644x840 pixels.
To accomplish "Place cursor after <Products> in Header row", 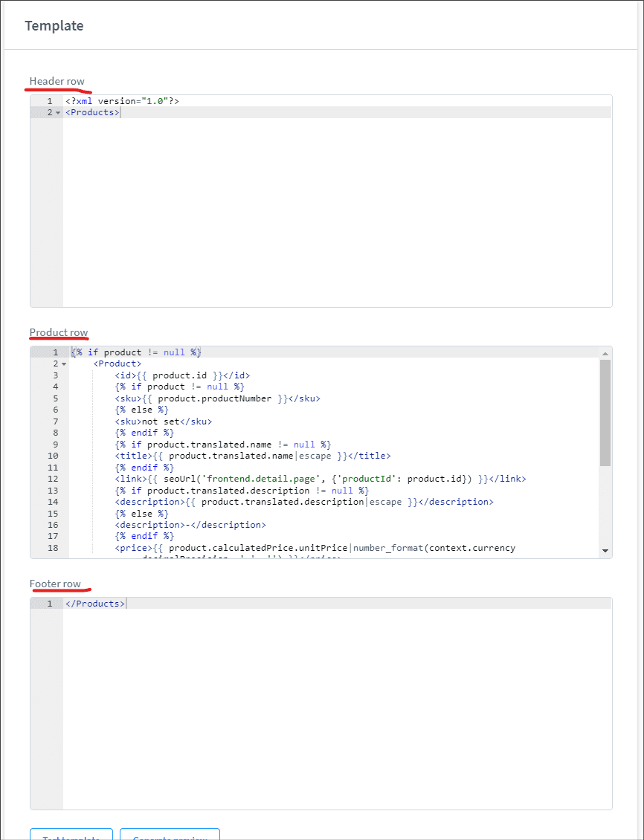I will (x=120, y=112).
